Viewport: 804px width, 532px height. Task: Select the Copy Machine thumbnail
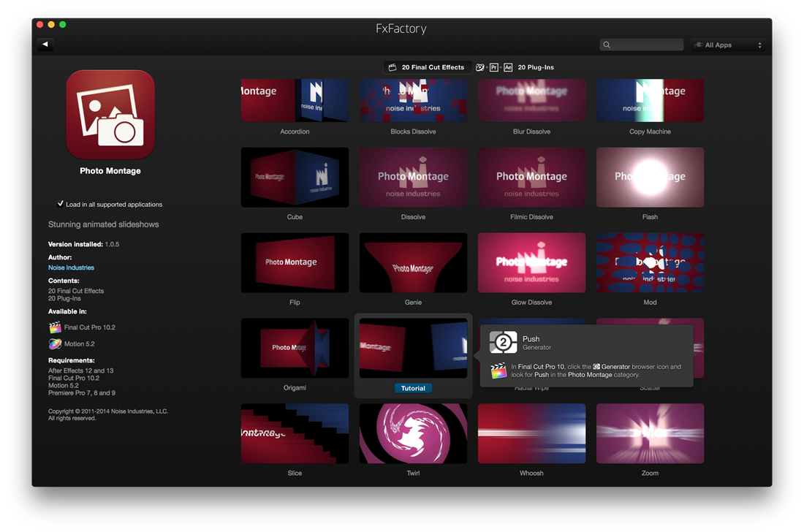pyautogui.click(x=651, y=100)
